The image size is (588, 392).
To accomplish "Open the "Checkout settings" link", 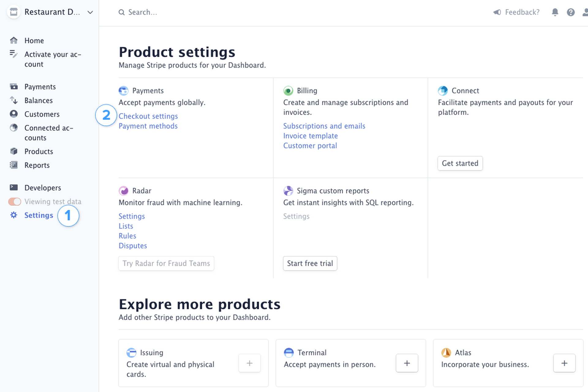I will (x=148, y=116).
